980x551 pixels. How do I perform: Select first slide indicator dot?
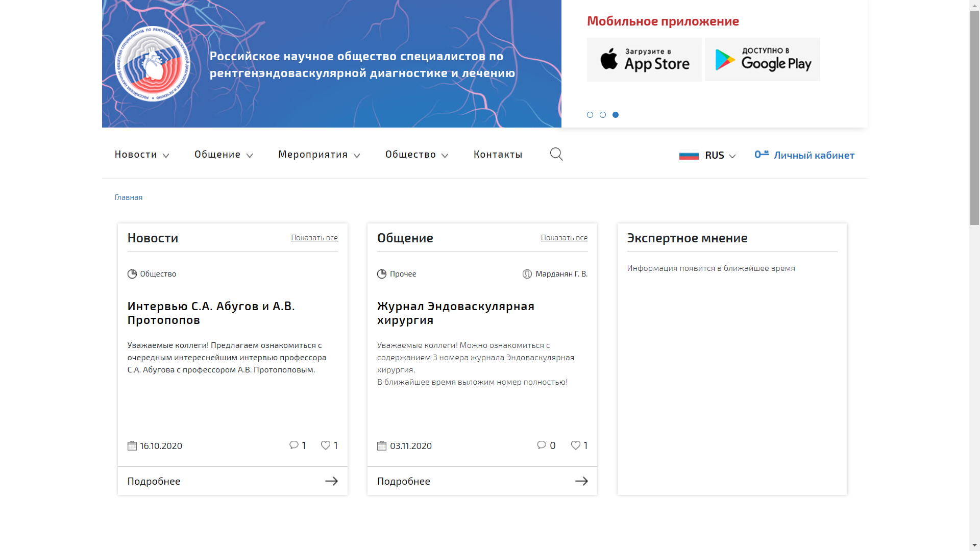click(590, 115)
